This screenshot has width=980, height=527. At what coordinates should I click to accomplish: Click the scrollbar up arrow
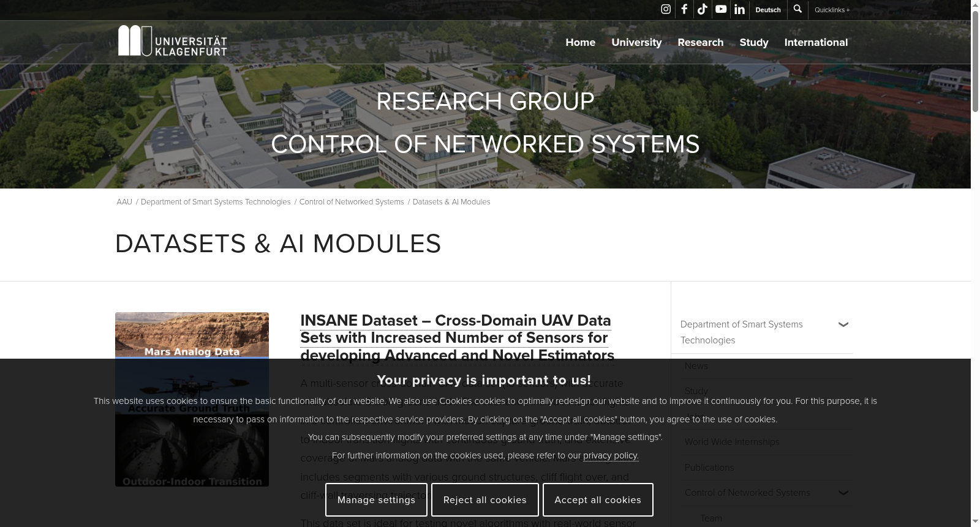coord(975,4)
